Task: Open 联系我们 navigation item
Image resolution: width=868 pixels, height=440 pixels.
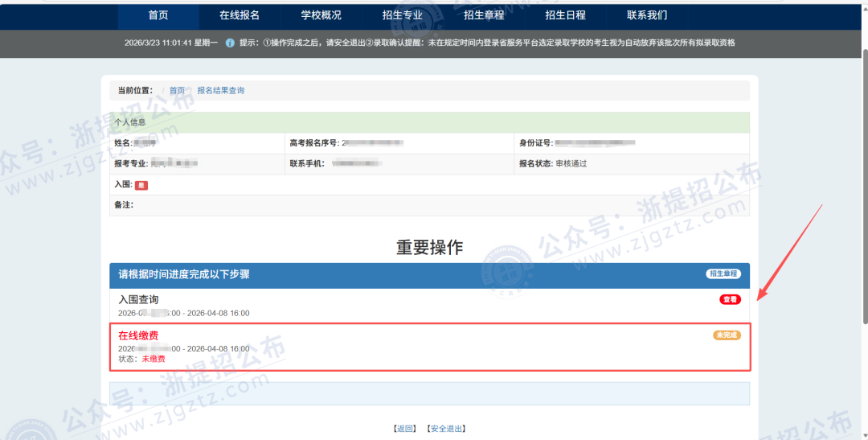Action: tap(647, 15)
